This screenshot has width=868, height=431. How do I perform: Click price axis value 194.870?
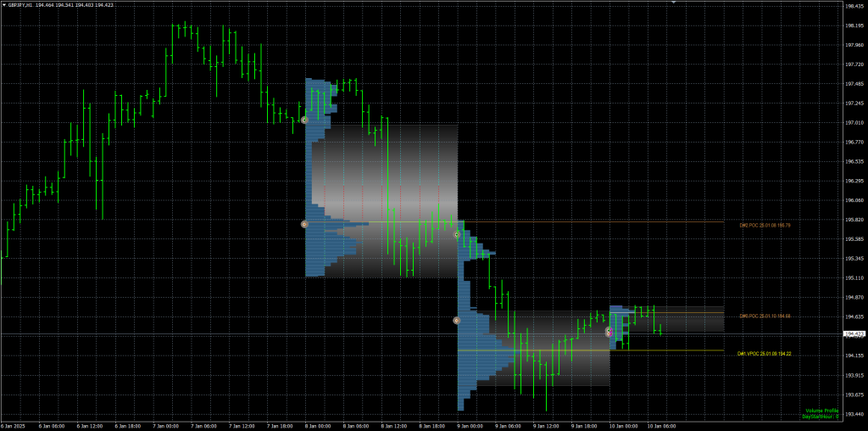pos(854,298)
